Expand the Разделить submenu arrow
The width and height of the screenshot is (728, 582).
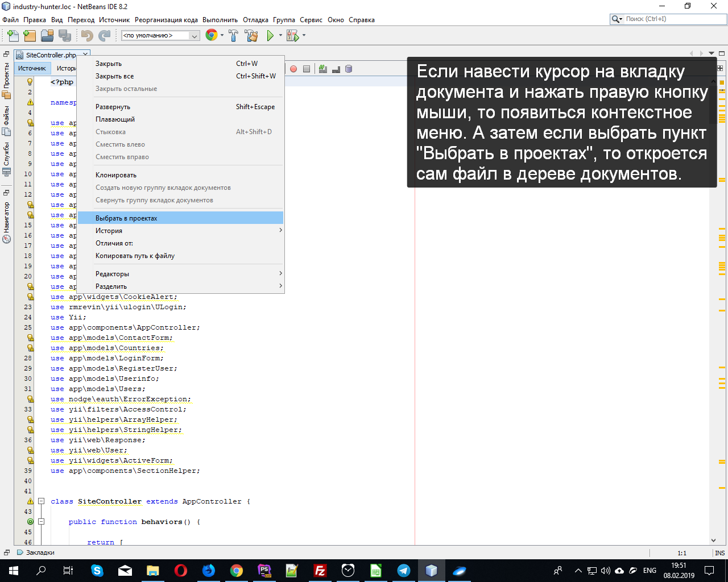coord(280,286)
